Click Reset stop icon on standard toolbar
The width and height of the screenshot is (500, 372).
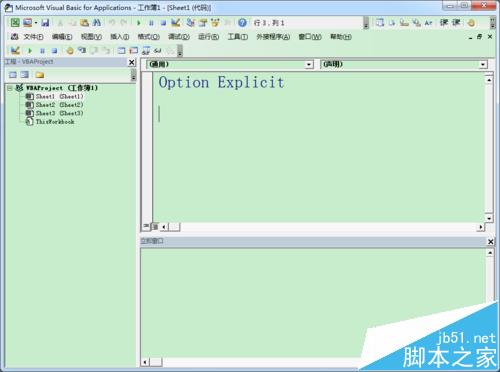163,23
